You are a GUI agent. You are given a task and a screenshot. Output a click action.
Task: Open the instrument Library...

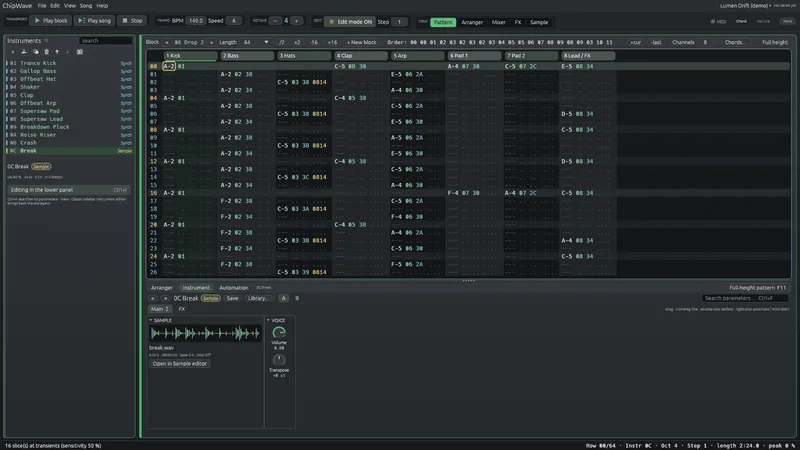258,298
